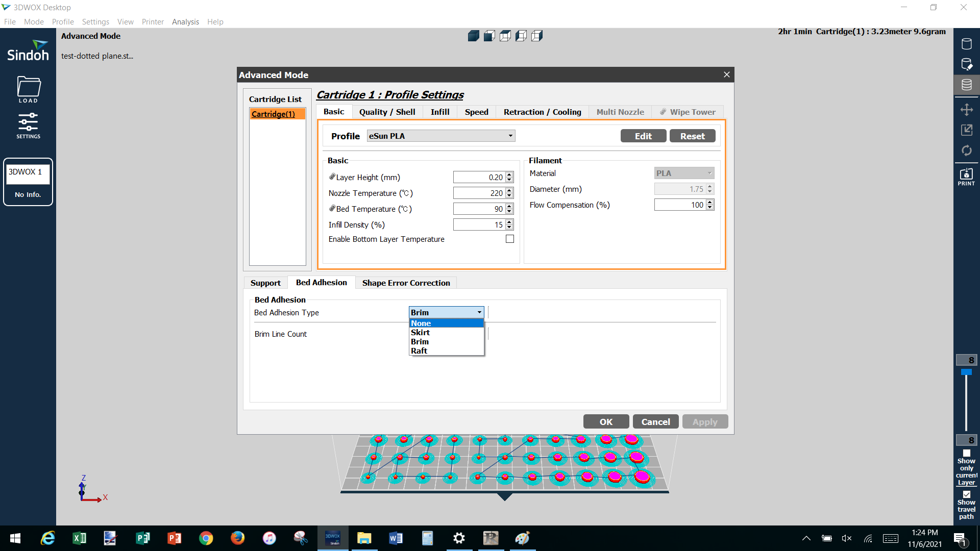The width and height of the screenshot is (980, 551).
Task: Switch to Quality / Shell tab
Action: [387, 112]
